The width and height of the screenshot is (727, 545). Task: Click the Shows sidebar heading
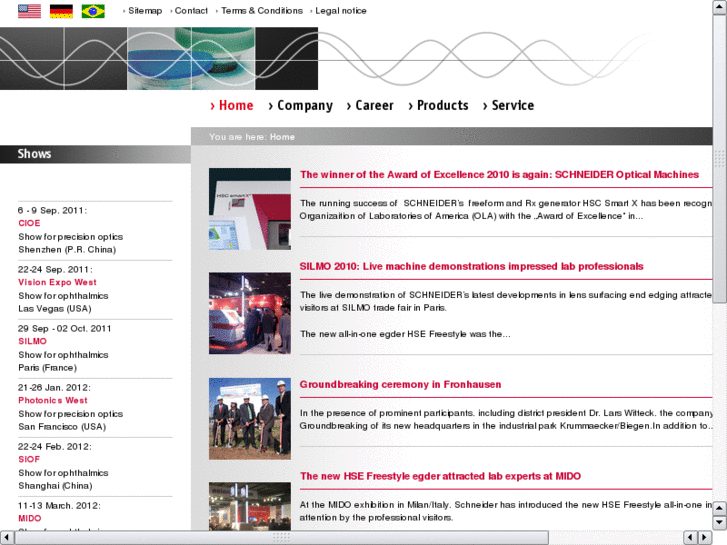point(34,154)
